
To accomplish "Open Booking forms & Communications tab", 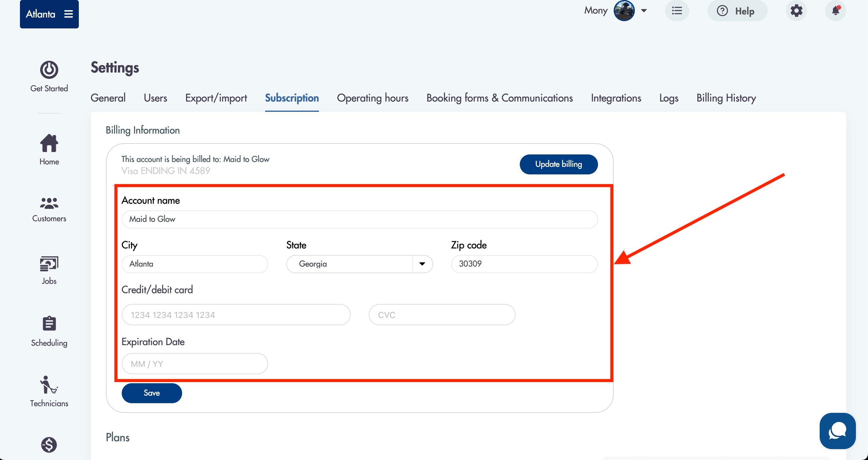I will coord(500,98).
